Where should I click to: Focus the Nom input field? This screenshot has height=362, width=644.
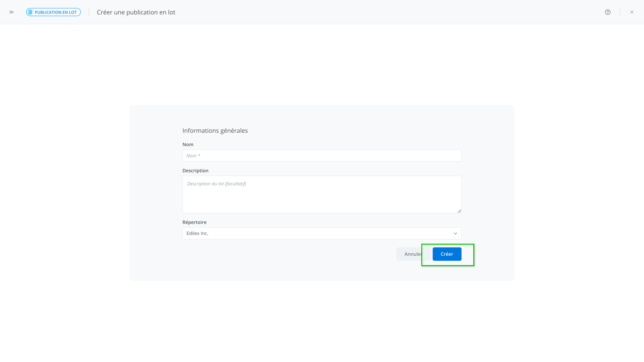[322, 155]
